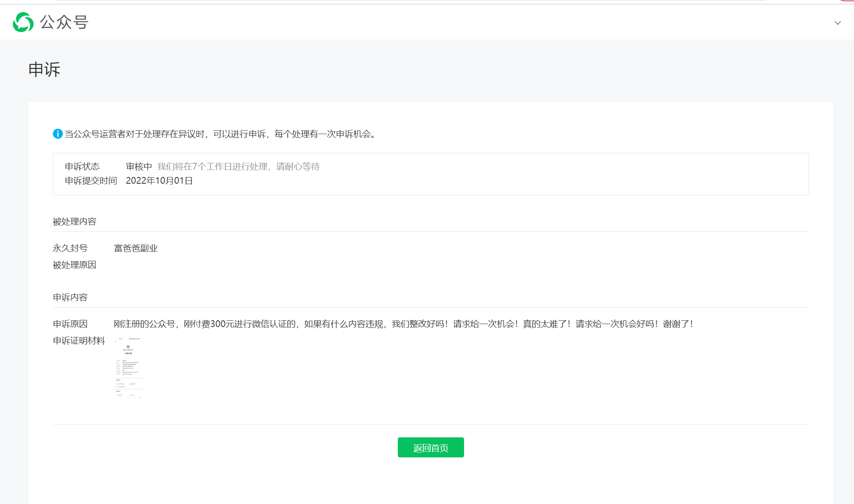Image resolution: width=854 pixels, height=504 pixels.
Task: Click the account name 富爸爸副业
Action: pyautogui.click(x=135, y=248)
